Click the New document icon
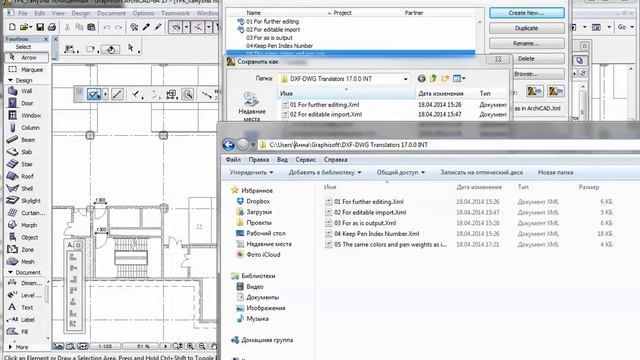 (x=12, y=27)
